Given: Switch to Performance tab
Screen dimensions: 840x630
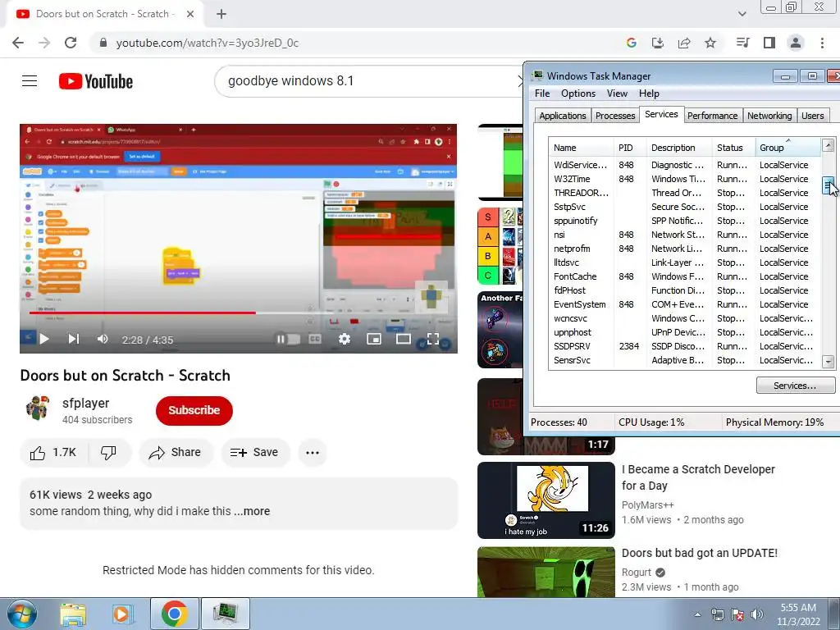Looking at the screenshot, I should (x=713, y=116).
